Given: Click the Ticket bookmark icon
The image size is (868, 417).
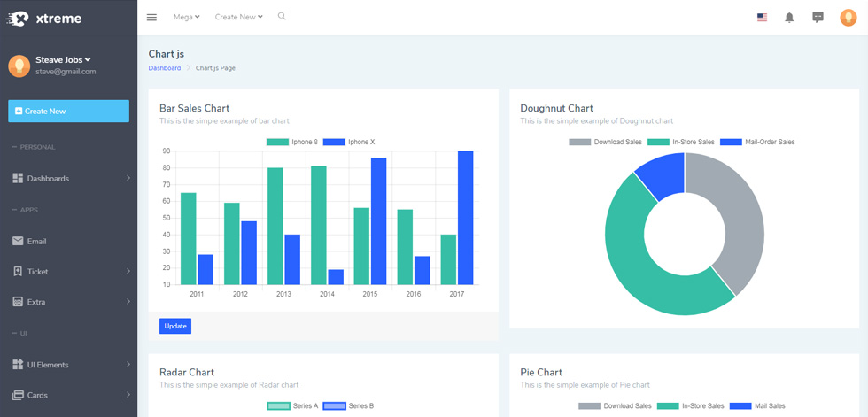Looking at the screenshot, I should (18, 272).
